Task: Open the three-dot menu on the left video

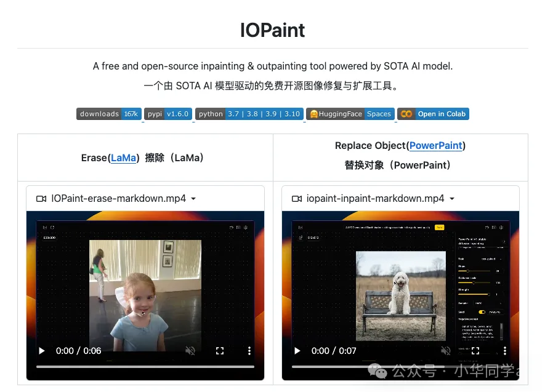Action: [249, 350]
